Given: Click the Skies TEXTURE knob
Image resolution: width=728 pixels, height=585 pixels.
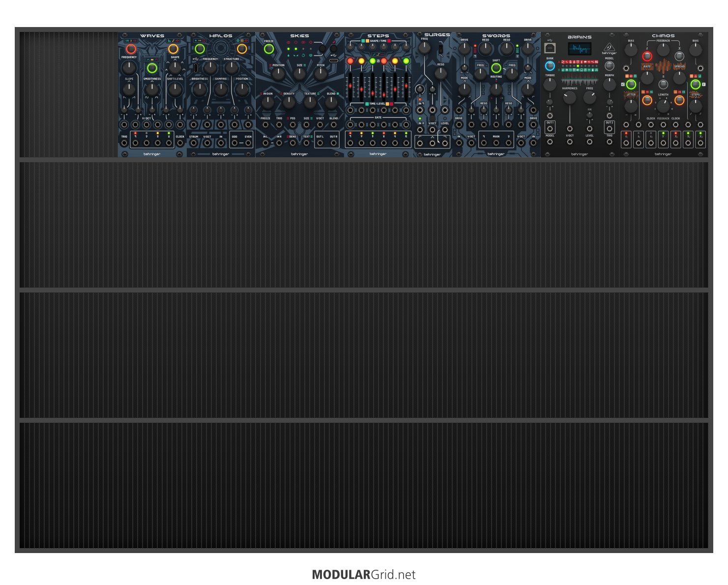Looking at the screenshot, I should click(310, 102).
